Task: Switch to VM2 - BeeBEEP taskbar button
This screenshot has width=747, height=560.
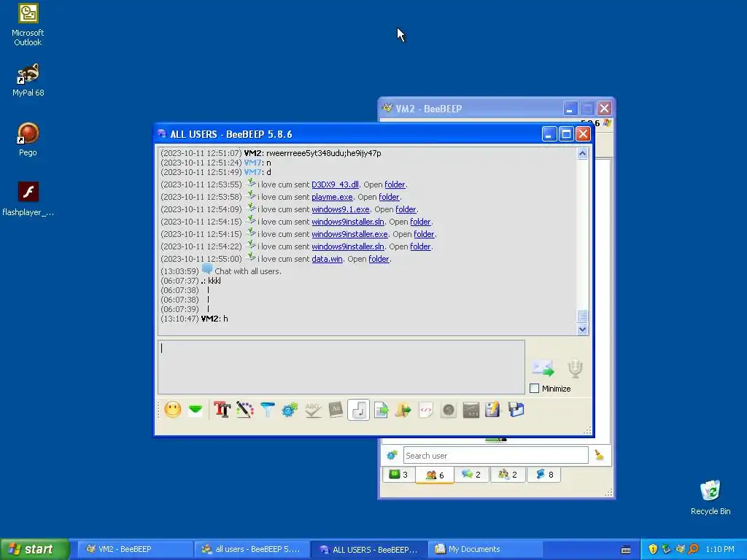Action: (133, 549)
